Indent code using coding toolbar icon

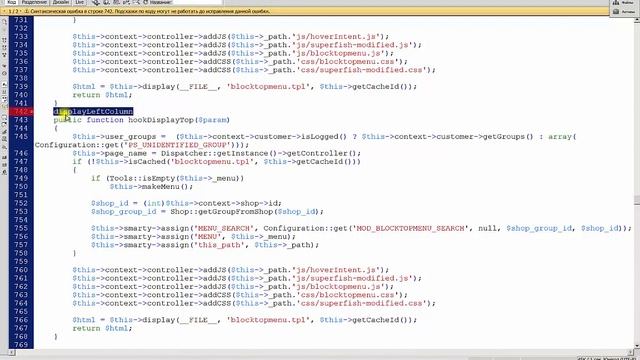[x=4, y=158]
